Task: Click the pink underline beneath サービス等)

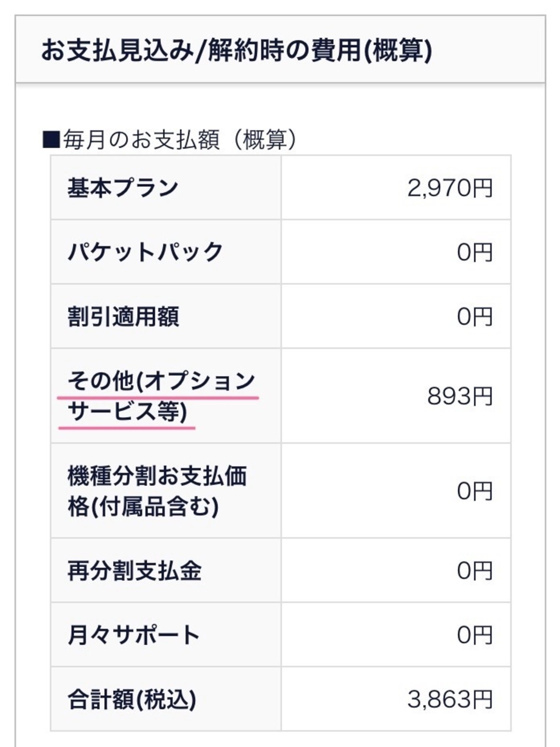Action: click(x=127, y=428)
